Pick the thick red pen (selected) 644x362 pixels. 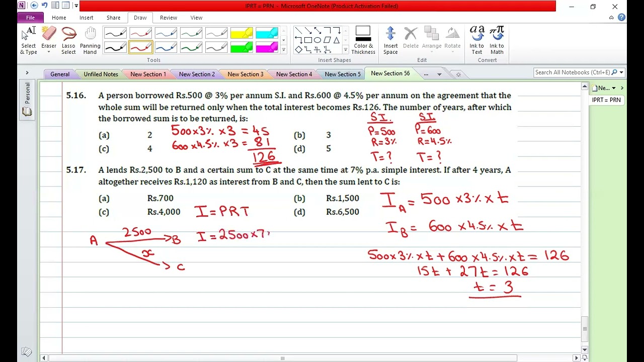click(x=140, y=47)
